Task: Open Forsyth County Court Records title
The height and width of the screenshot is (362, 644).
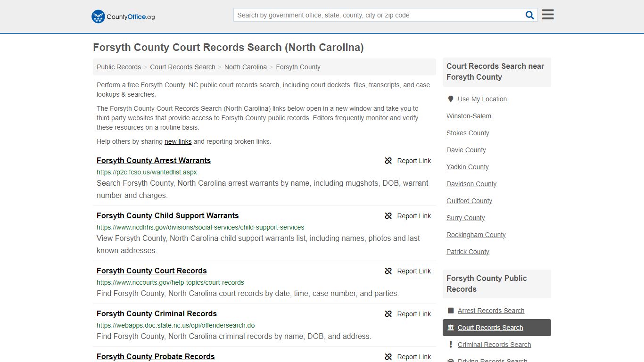Action: point(152,271)
